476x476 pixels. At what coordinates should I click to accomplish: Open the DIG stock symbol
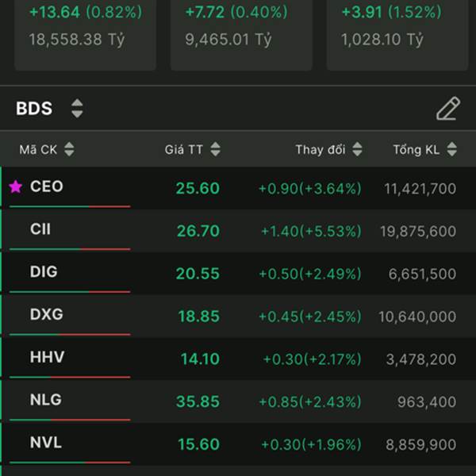[44, 272]
